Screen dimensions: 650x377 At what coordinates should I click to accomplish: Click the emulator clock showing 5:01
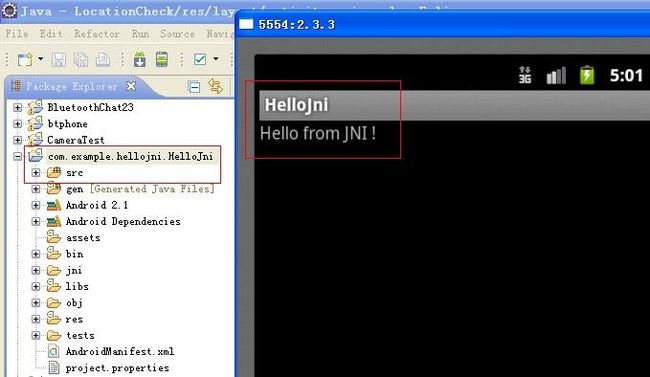(626, 75)
